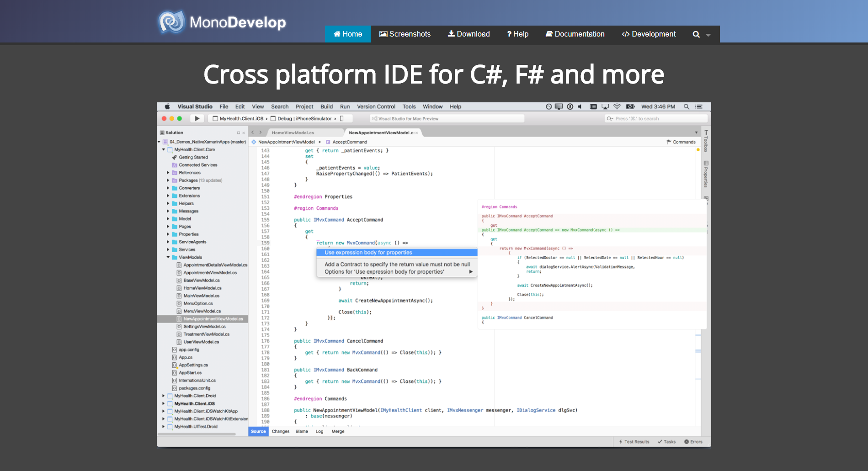Image resolution: width=868 pixels, height=471 pixels.
Task: Open packages.config in the solution tree
Action: click(x=194, y=388)
